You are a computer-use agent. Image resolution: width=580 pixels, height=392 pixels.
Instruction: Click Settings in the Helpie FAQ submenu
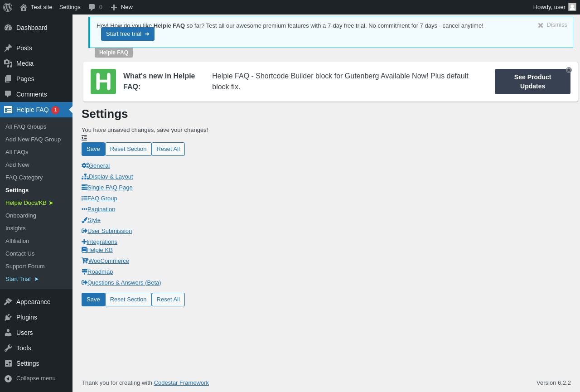click(x=17, y=190)
